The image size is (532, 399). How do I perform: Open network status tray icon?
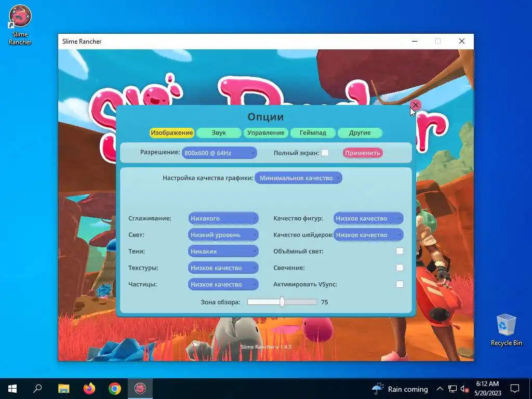[453, 389]
